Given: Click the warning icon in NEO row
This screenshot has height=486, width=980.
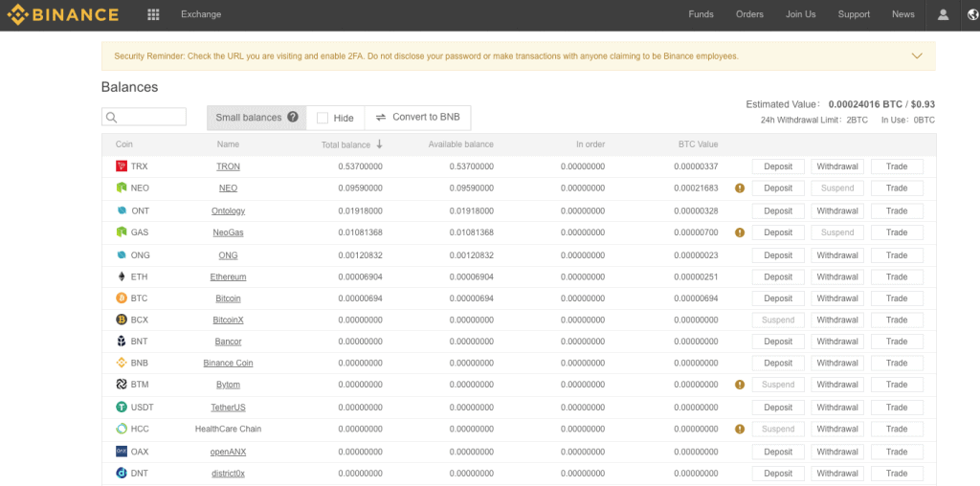Looking at the screenshot, I should click(740, 188).
